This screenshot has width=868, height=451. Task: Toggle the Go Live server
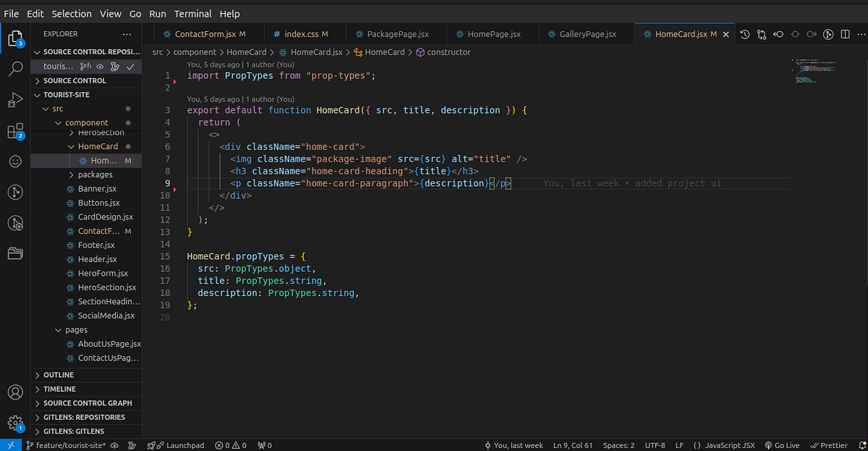tap(782, 444)
